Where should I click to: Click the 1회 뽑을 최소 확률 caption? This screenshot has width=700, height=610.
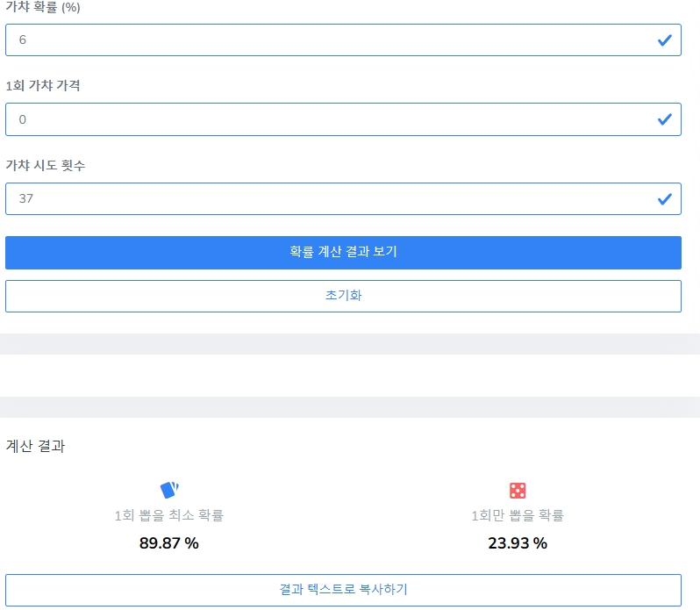(169, 515)
